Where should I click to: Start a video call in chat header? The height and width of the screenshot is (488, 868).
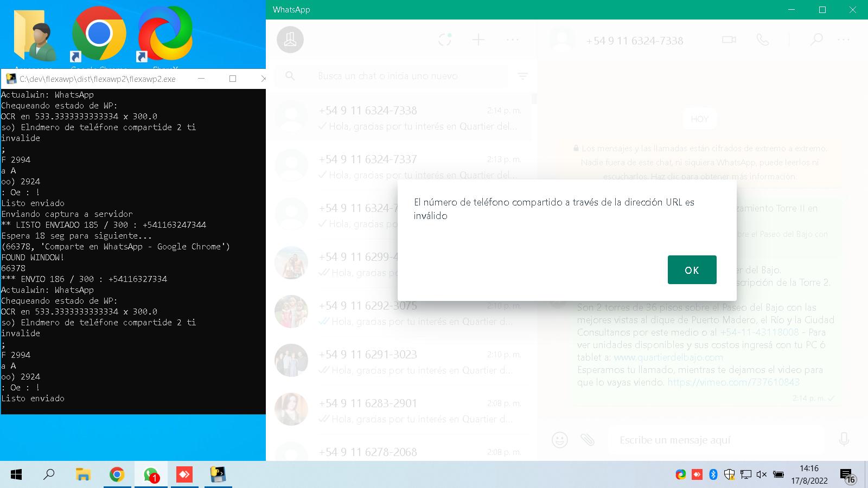pyautogui.click(x=729, y=40)
